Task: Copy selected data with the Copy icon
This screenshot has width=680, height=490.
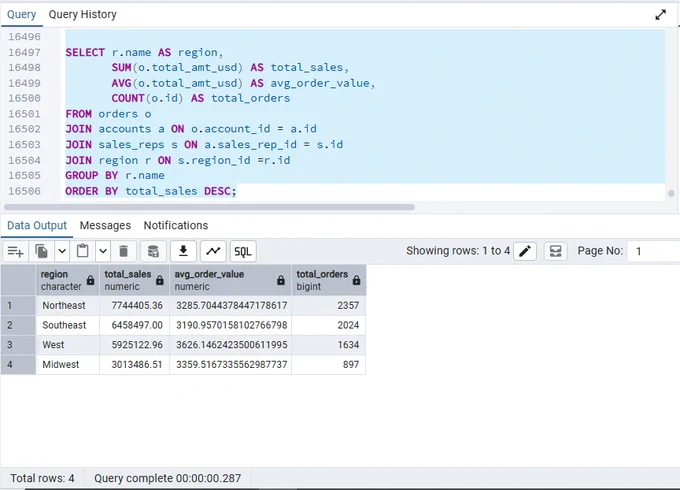Action: coord(42,251)
